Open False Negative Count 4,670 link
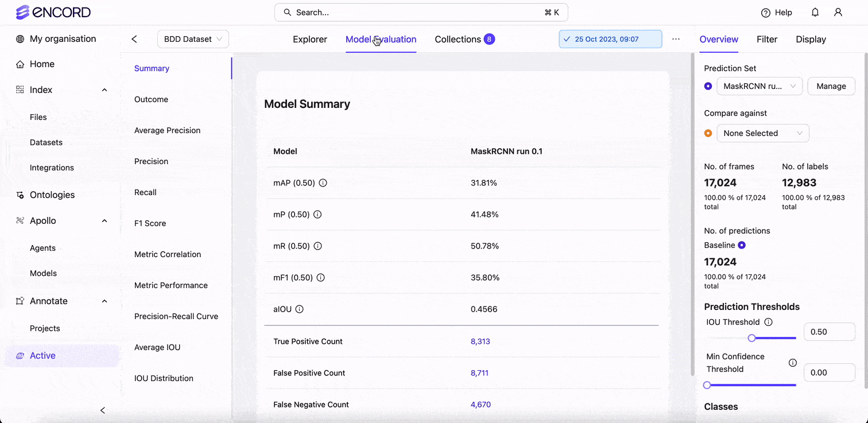The height and width of the screenshot is (423, 868). point(480,405)
